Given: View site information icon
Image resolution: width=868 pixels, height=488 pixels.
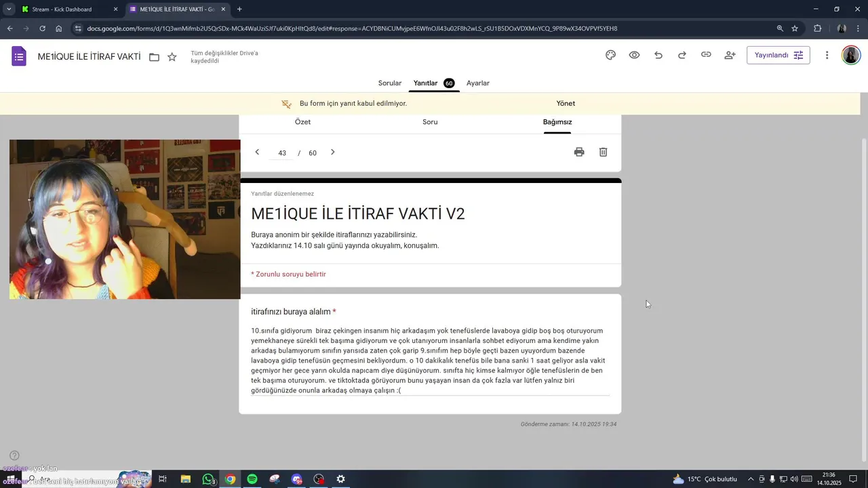Looking at the screenshot, I should (78, 28).
